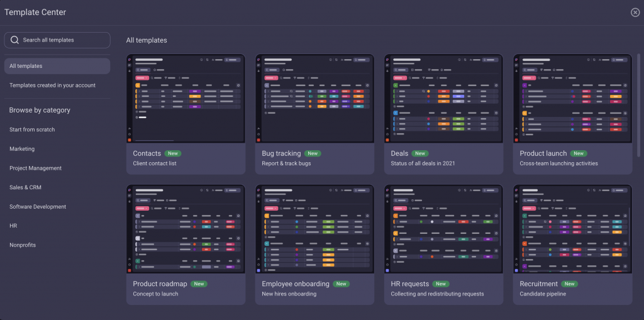Open Project Management category
Image resolution: width=644 pixels, height=320 pixels.
pos(35,168)
